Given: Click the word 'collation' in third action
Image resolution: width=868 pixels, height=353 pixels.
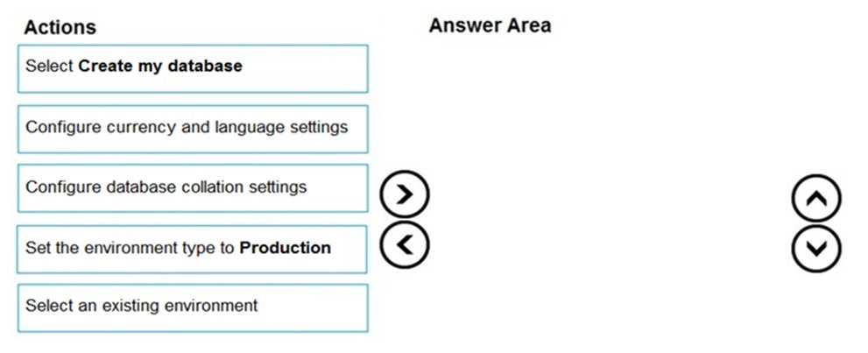Looking at the screenshot, I should pos(205,187).
